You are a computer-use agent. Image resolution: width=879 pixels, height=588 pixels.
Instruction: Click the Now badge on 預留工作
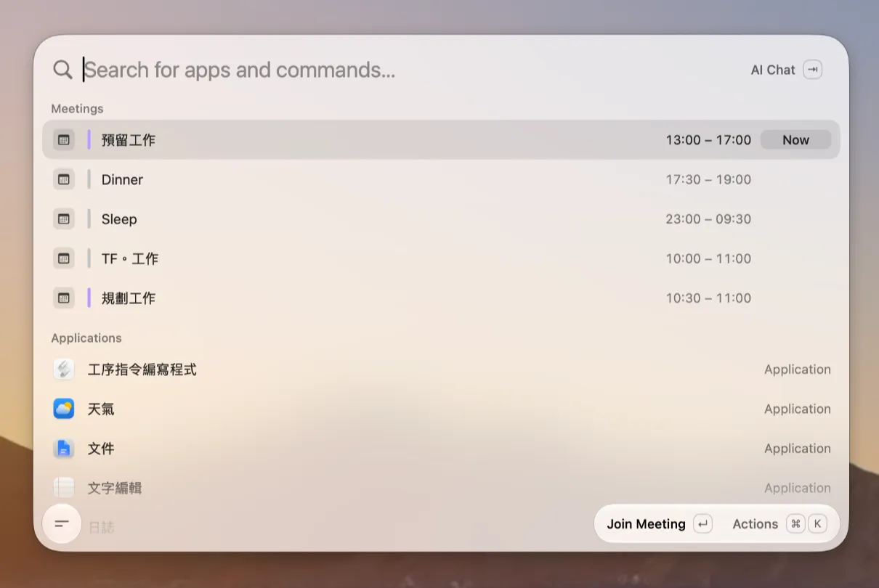click(x=795, y=140)
